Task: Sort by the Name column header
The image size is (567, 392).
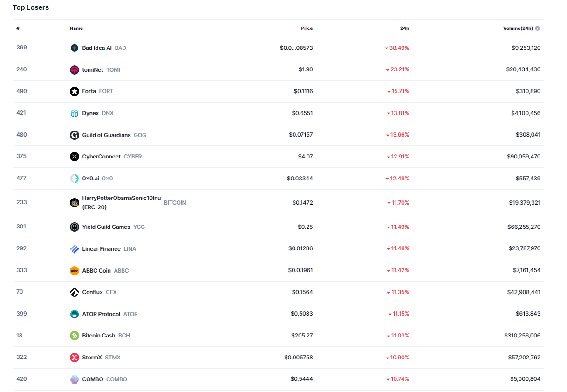Action: pyautogui.click(x=76, y=28)
